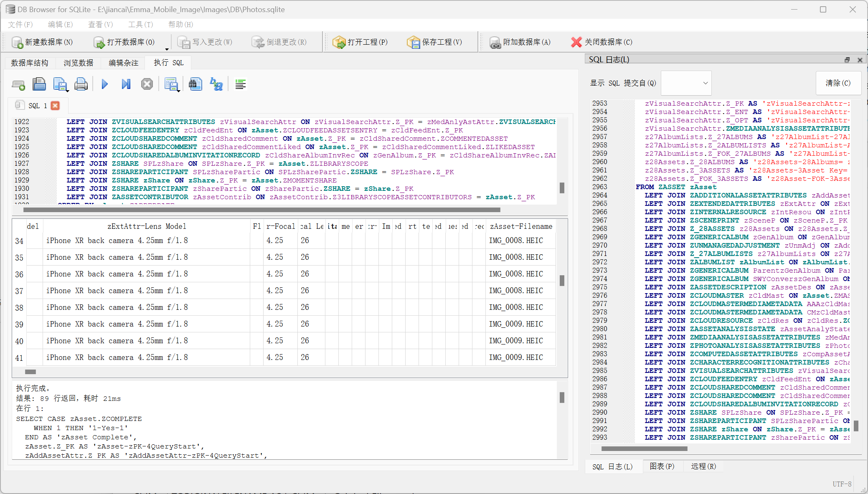Click the SQL log horizontal scrollbar
The height and width of the screenshot is (494, 868).
[644, 448]
